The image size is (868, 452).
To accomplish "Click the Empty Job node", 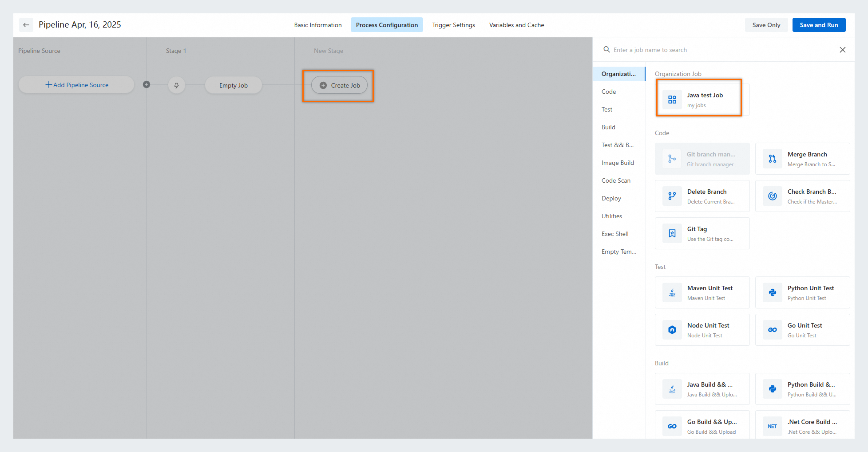I will [x=234, y=85].
